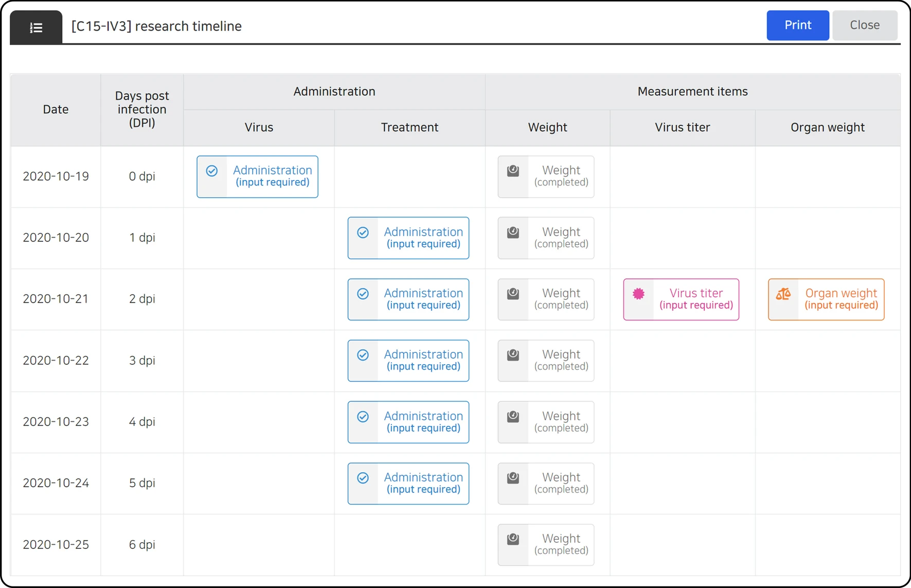
Task: Open Treatment Administration for 2020-10-22
Action: click(x=408, y=361)
